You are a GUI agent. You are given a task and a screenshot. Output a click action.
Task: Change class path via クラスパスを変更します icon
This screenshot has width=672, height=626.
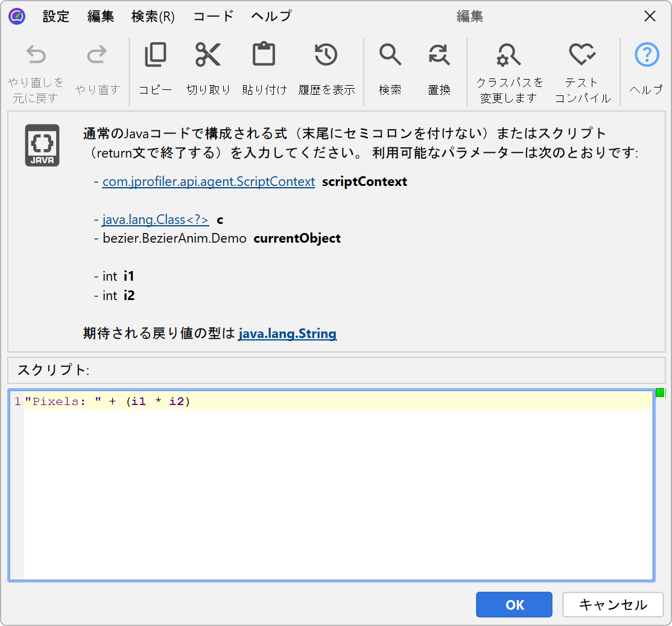(509, 56)
